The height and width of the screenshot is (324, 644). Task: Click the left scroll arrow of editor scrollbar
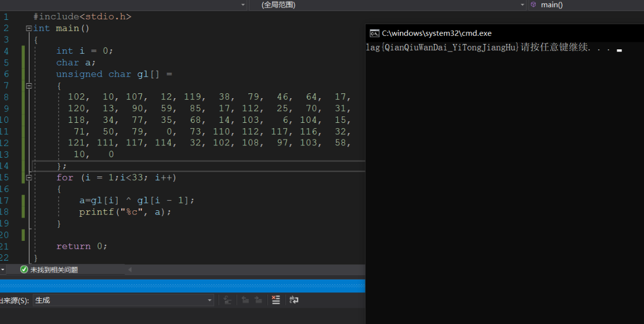(129, 269)
